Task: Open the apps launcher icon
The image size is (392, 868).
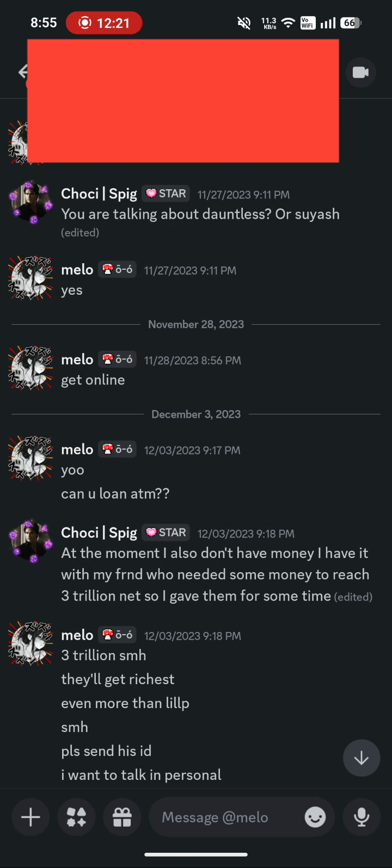Action: (76, 817)
